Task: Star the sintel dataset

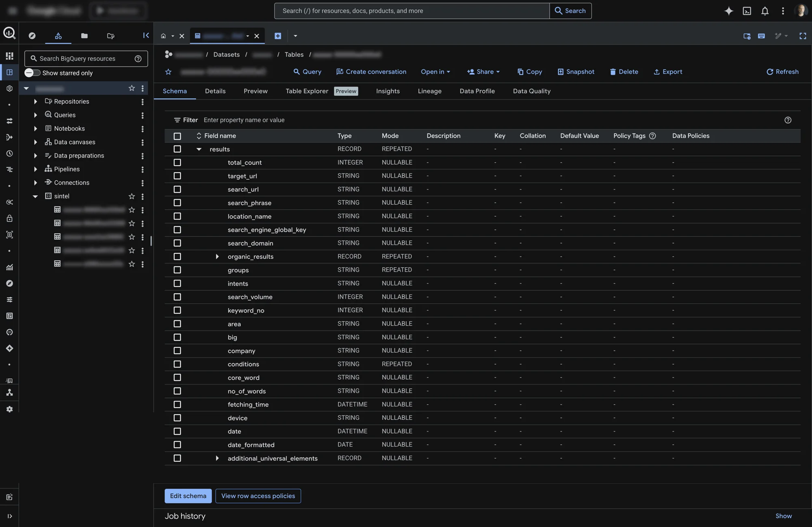Action: point(132,197)
